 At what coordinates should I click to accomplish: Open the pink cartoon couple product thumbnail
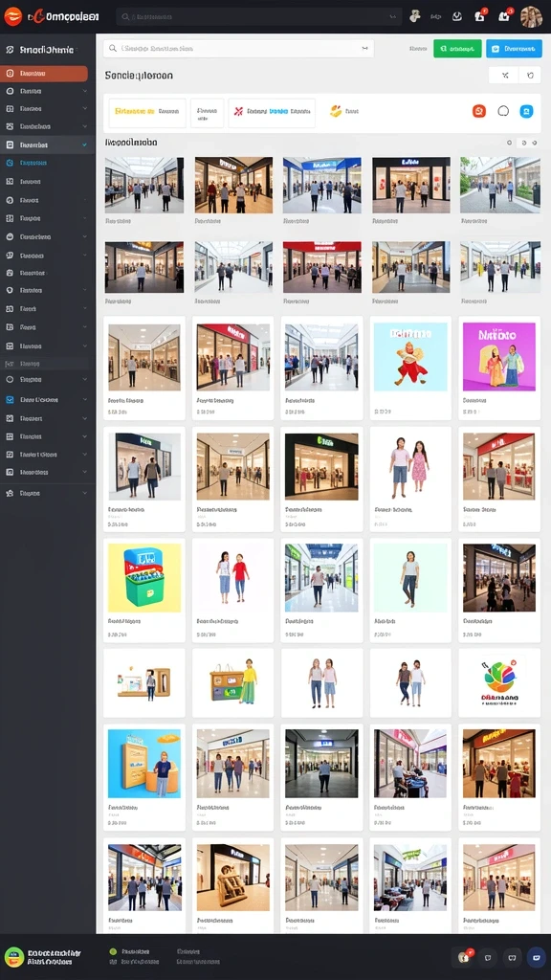point(498,357)
